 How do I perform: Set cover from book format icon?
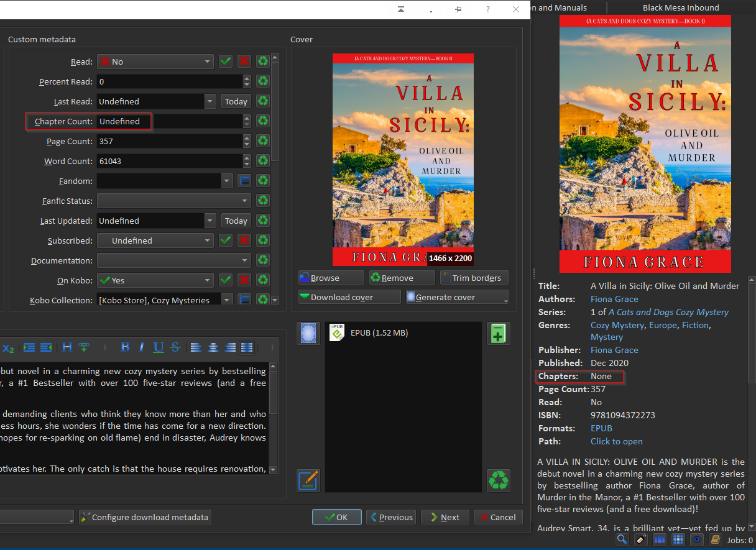coord(308,333)
